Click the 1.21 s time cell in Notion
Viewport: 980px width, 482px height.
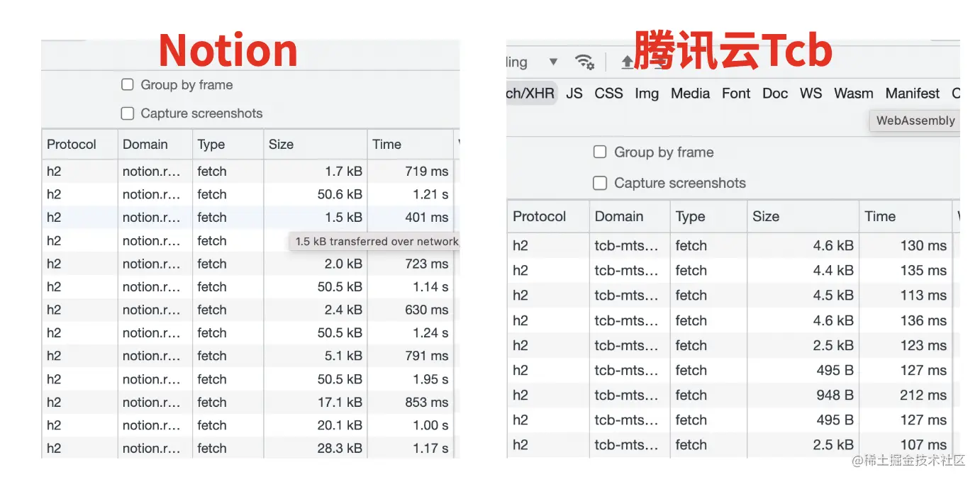click(x=410, y=194)
